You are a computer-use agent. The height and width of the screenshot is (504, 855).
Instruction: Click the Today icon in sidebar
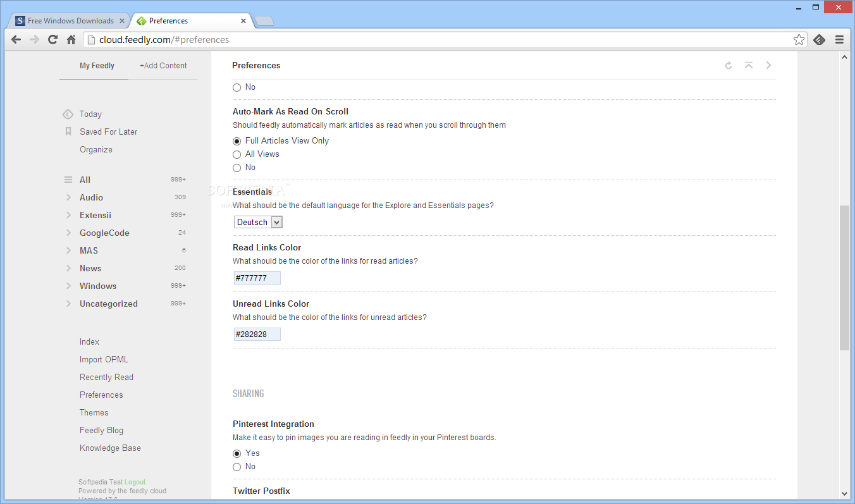[x=68, y=114]
